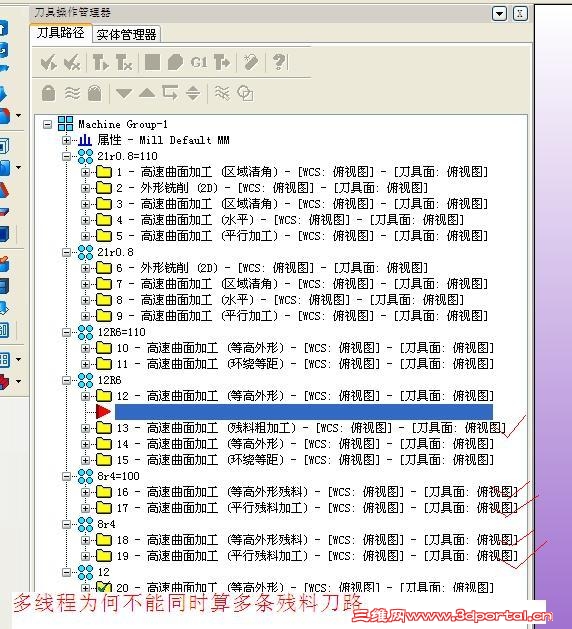Close the 刀具操作管理器 panel
This screenshot has height=629, width=572.
tap(520, 14)
